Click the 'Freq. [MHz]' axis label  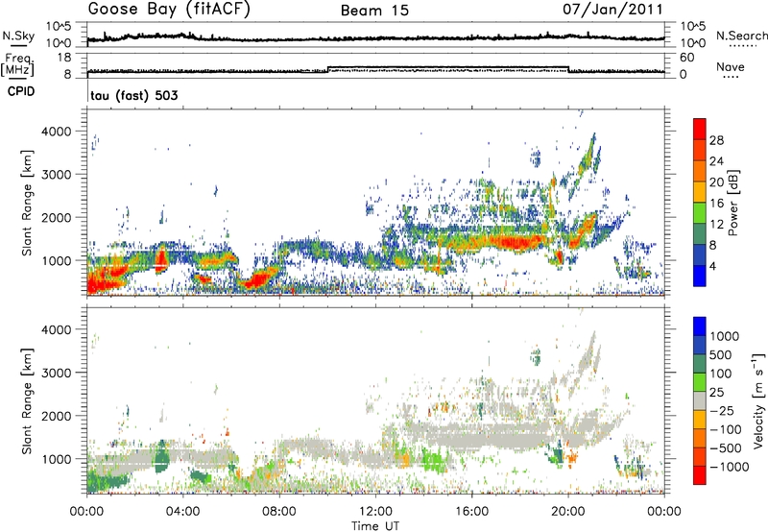[18, 64]
